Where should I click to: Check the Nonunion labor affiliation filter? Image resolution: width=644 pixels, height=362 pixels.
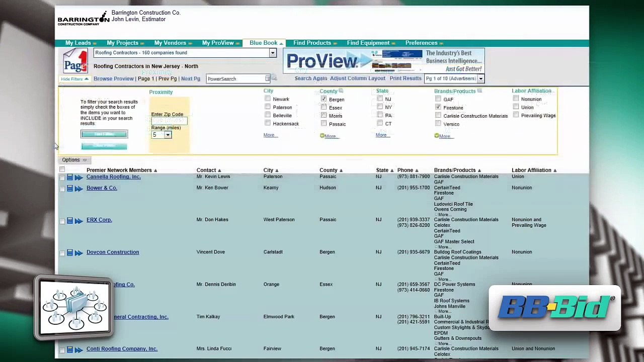[516, 99]
